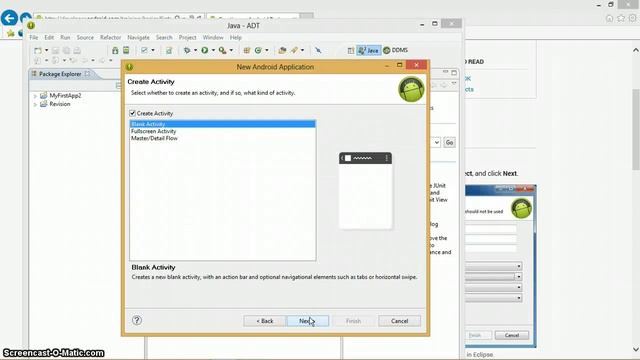Click the New Java Package icon
Screen dimensions: 640x360
[247, 50]
